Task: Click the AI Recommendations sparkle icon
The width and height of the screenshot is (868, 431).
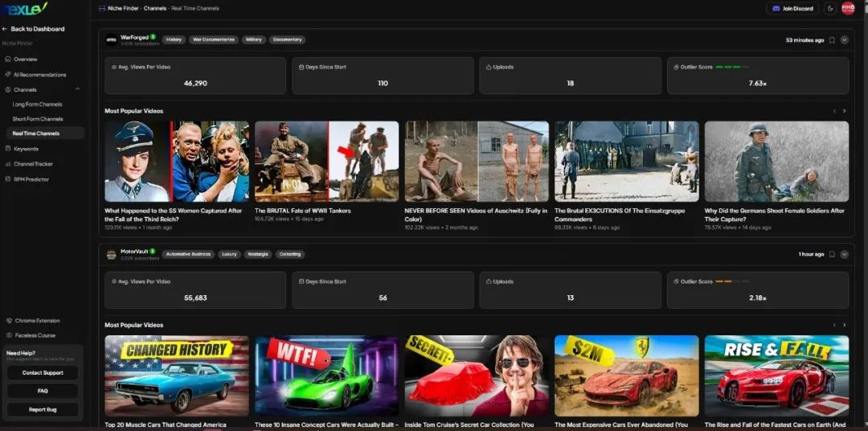Action: pos(8,74)
